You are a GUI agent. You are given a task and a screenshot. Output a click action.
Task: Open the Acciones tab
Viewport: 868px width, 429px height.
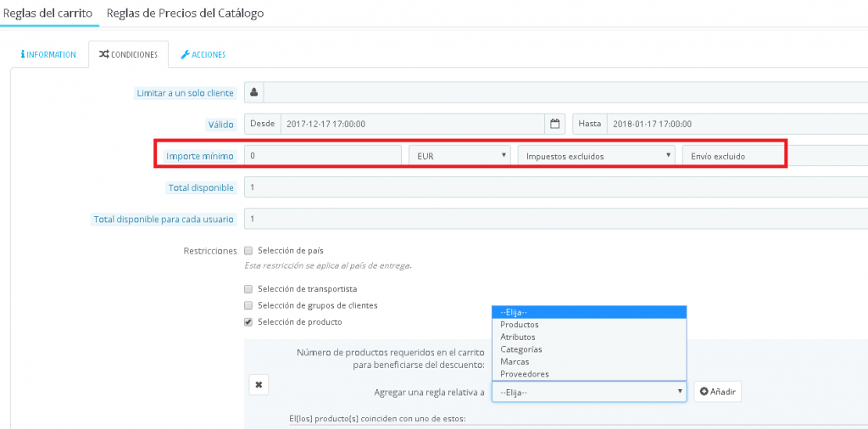point(203,55)
